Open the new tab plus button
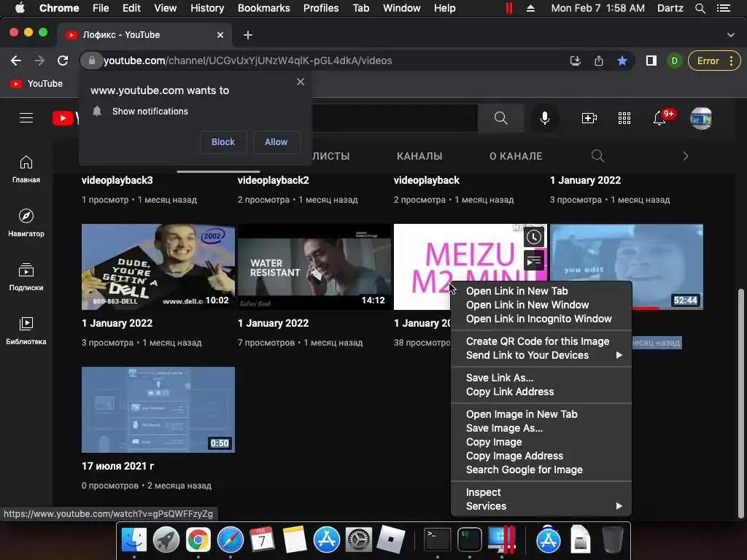The image size is (747, 560). [x=248, y=35]
